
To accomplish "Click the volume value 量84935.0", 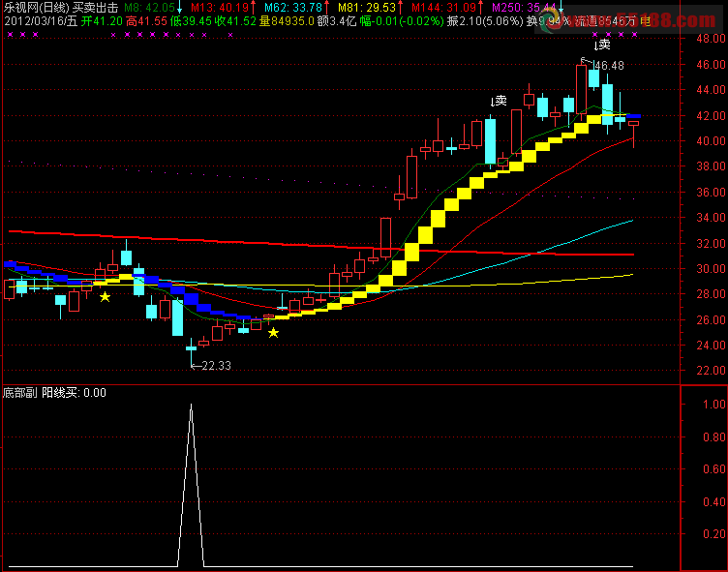I will [x=287, y=21].
